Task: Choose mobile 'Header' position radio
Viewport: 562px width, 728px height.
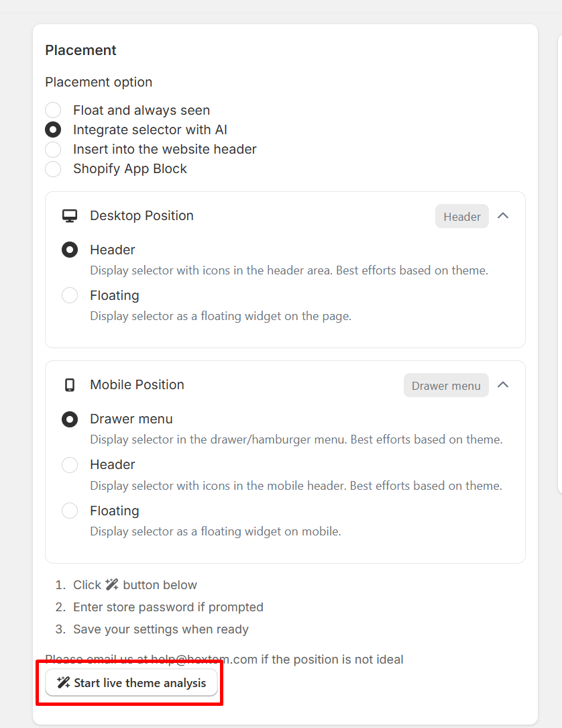Action: [70, 464]
